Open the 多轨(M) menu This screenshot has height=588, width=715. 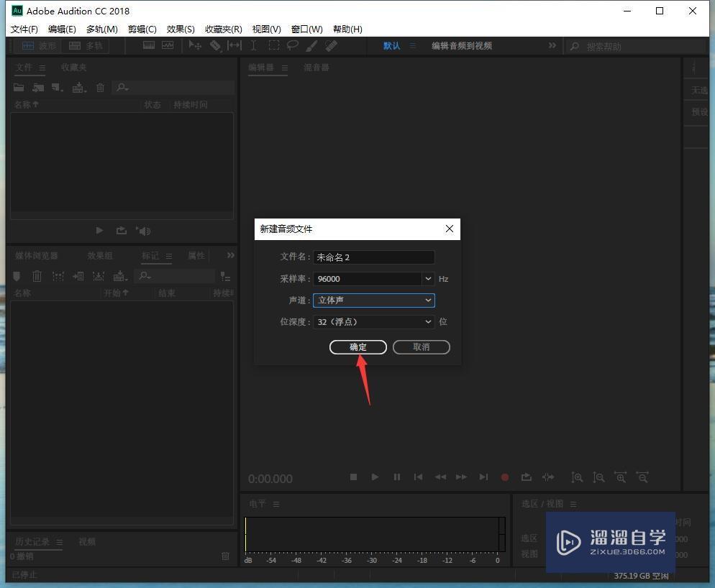(101, 29)
